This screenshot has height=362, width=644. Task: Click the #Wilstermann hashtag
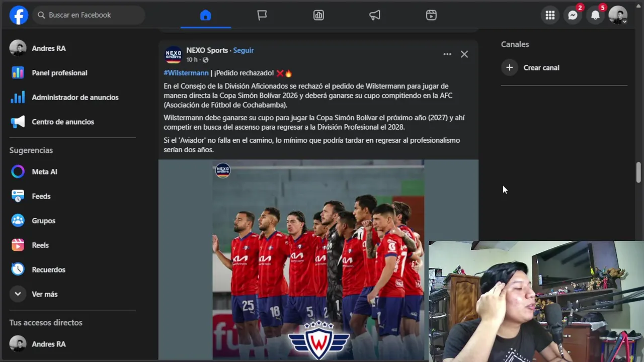186,73
